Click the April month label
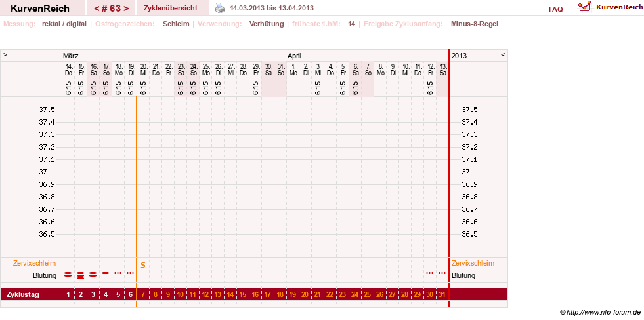This screenshot has width=644, height=320. point(294,56)
